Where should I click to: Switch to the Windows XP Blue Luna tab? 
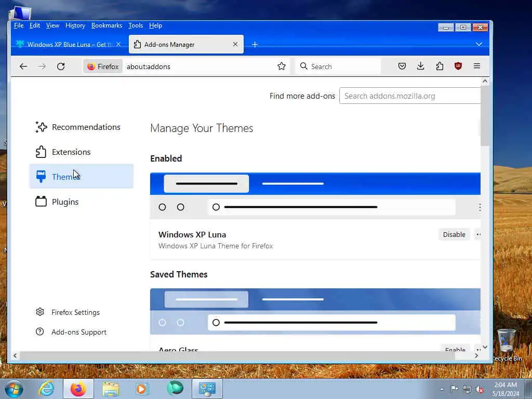pyautogui.click(x=68, y=45)
